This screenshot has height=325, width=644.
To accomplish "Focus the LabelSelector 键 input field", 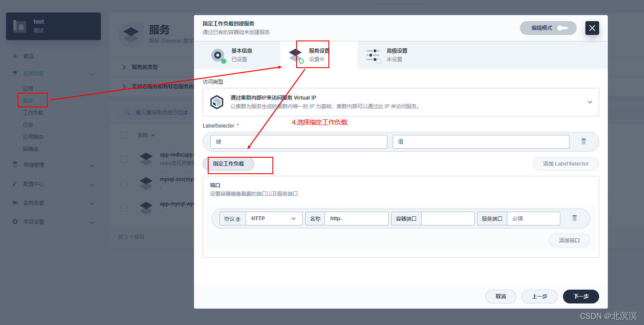I will coord(299,141).
